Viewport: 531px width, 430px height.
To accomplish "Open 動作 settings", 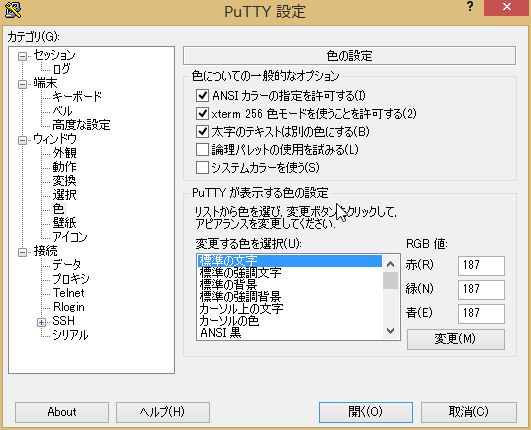I will point(64,167).
